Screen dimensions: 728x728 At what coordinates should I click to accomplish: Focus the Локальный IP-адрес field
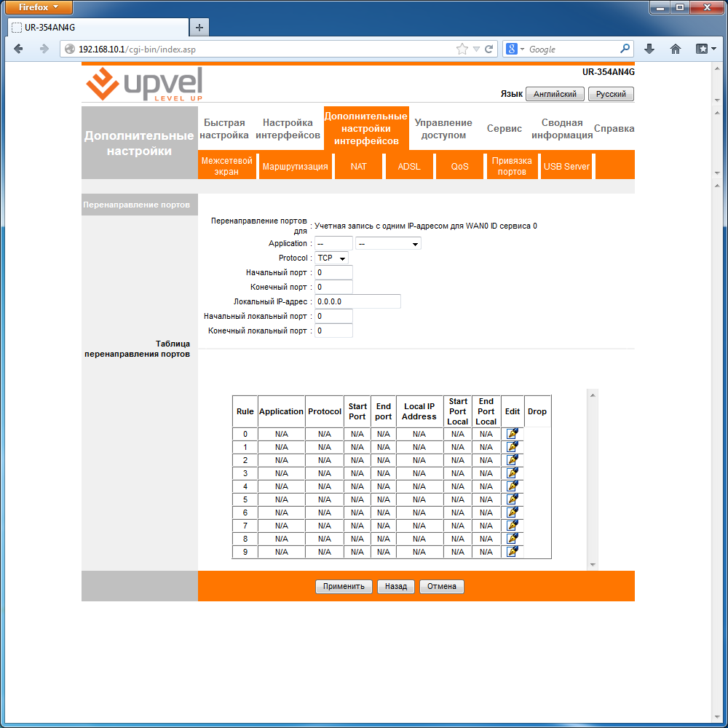357,301
